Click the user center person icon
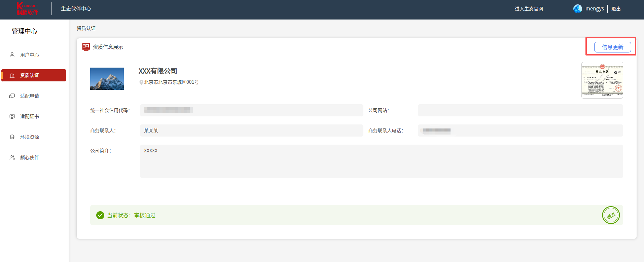The width and height of the screenshot is (644, 262). tap(12, 55)
